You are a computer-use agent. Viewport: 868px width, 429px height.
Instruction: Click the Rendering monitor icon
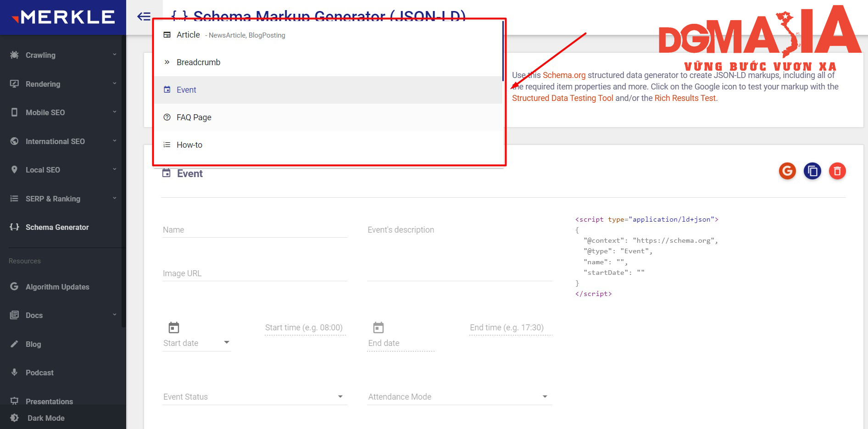[x=15, y=84]
